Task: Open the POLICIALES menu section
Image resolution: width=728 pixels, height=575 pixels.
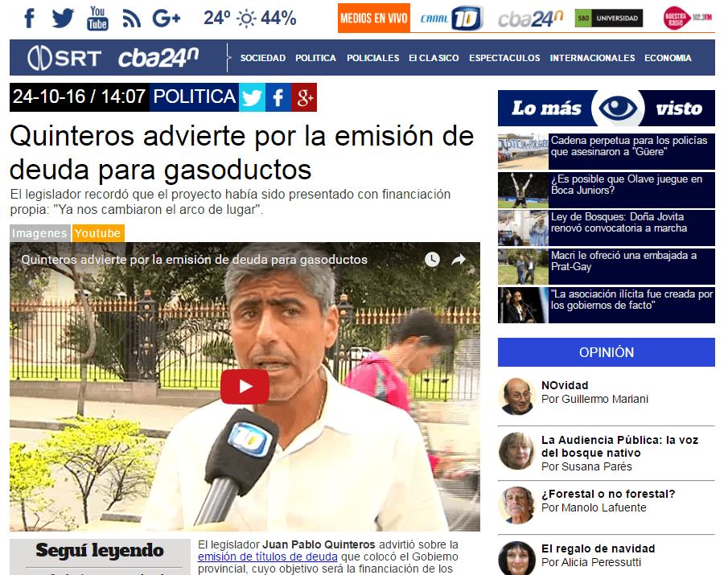Action: pos(372,58)
